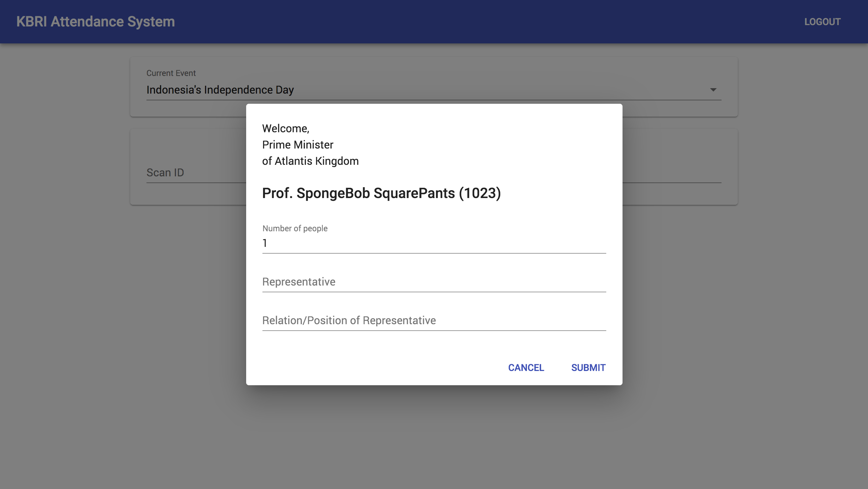Click into the Representative text field

[x=434, y=282]
